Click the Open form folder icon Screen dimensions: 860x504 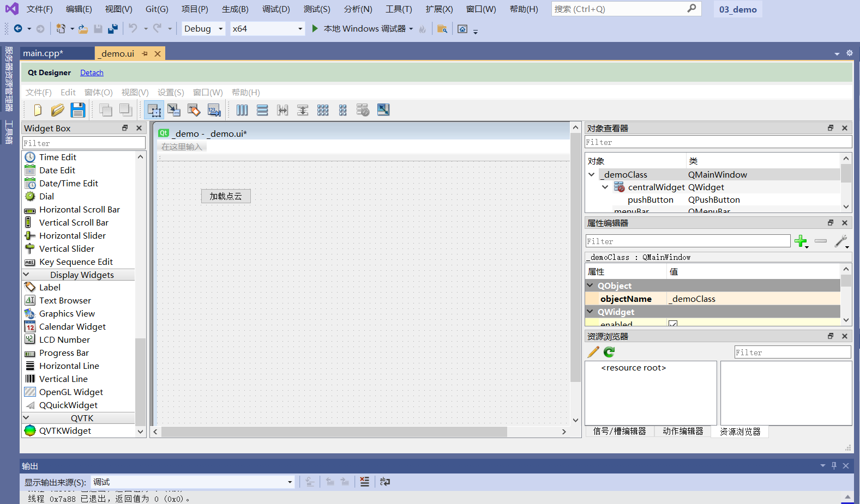click(x=58, y=110)
